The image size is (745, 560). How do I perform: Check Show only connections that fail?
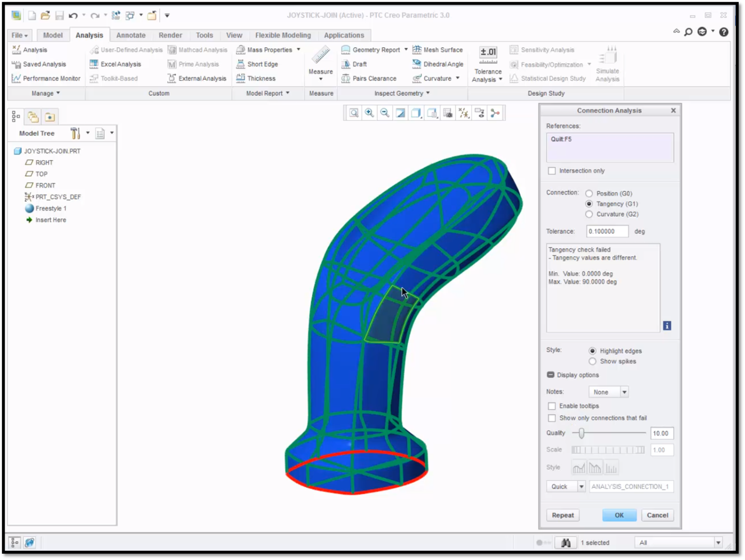pos(552,418)
